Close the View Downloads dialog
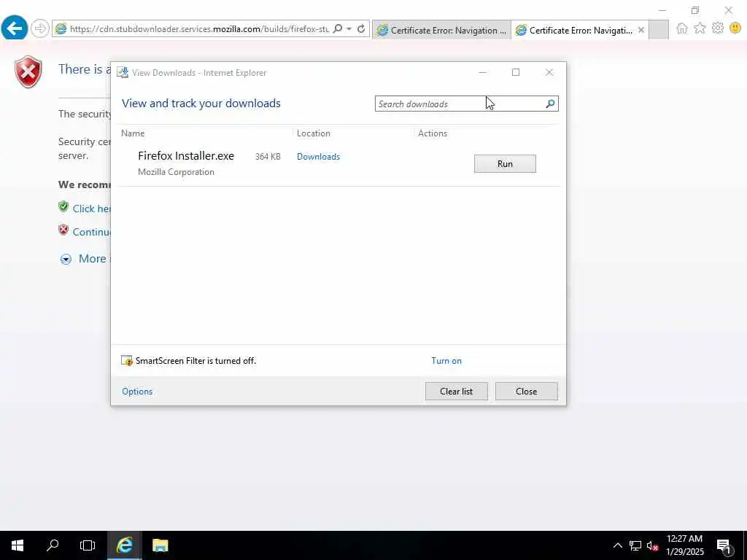Screen dimensions: 747x560 click(527, 392)
